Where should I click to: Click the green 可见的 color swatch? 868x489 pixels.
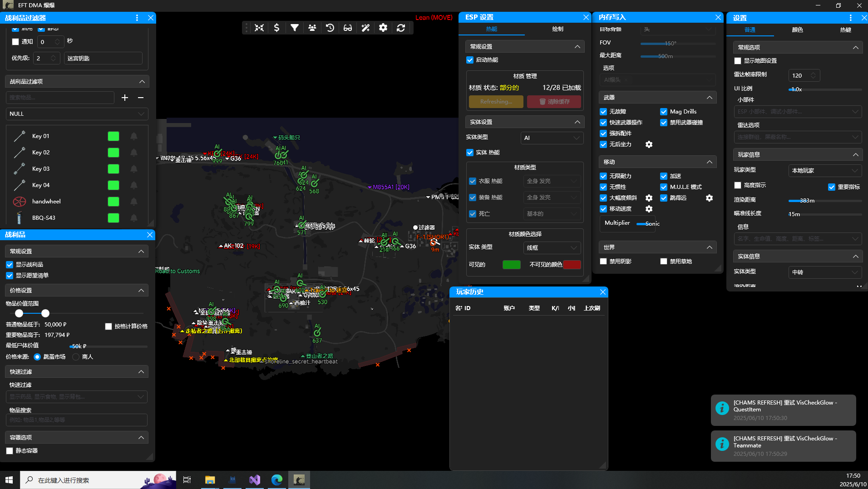pyautogui.click(x=512, y=265)
